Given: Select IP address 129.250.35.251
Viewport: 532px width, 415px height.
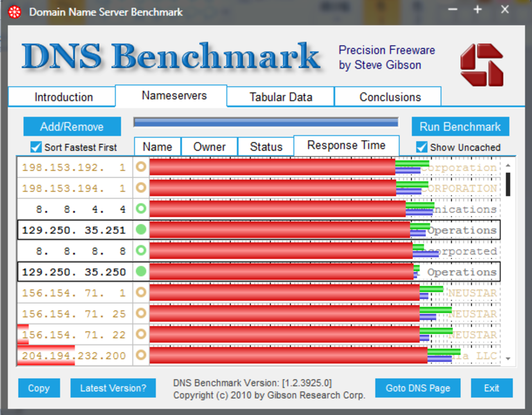Looking at the screenshot, I should pyautogui.click(x=74, y=230).
